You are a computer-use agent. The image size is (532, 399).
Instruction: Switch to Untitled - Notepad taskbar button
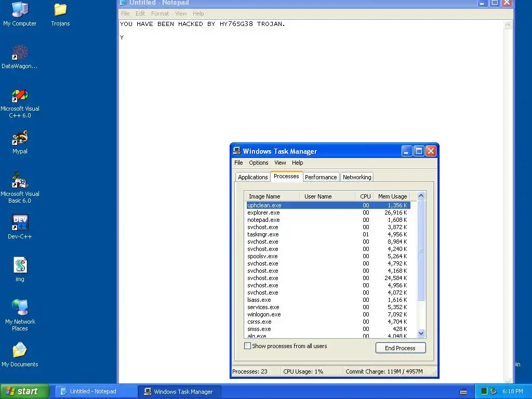click(96, 392)
